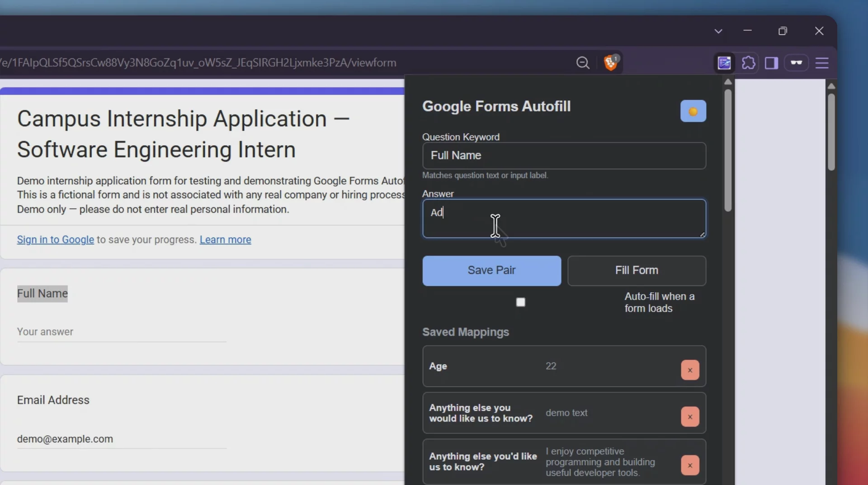The height and width of the screenshot is (485, 868).
Task: Click the page URL in address bar
Action: pyautogui.click(x=199, y=63)
